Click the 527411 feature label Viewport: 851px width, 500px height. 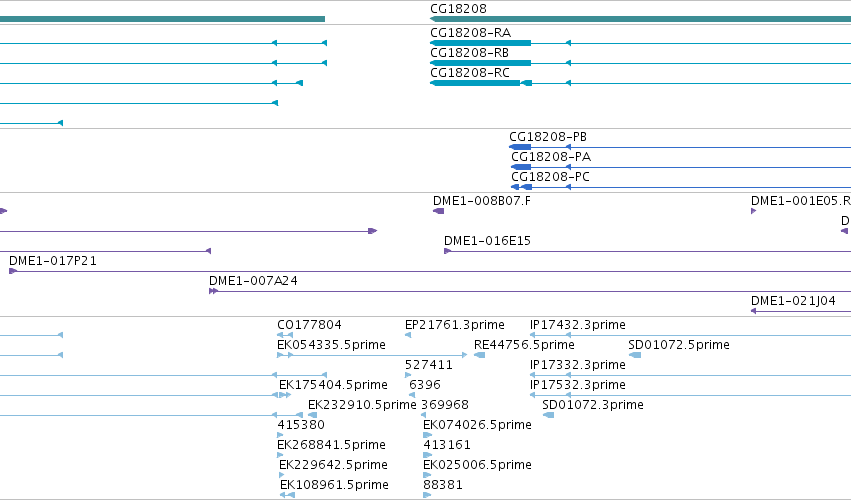tap(429, 365)
